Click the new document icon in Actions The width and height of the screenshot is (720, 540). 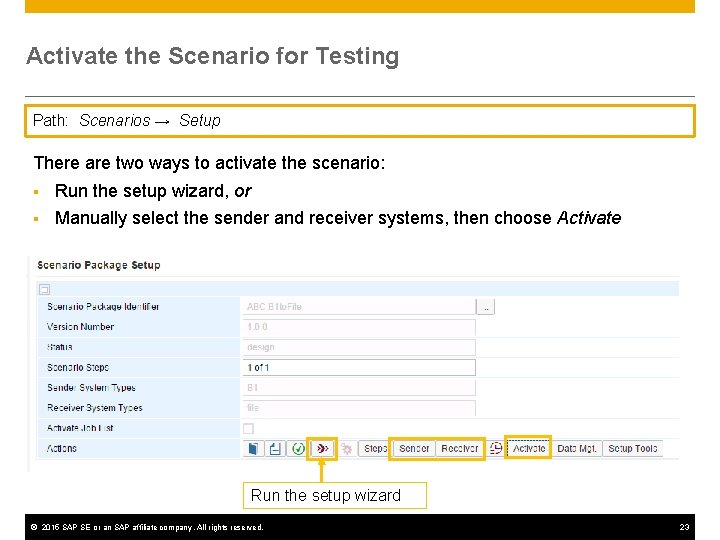click(253, 448)
